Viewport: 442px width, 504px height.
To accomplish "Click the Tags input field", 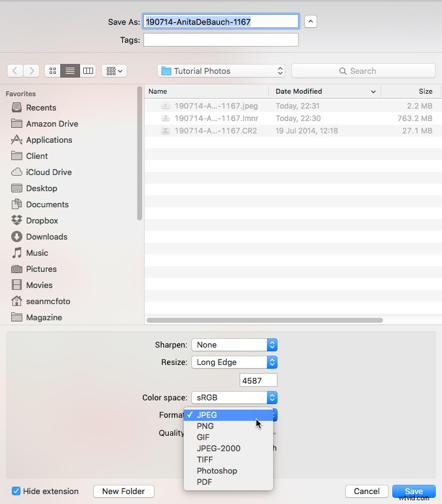I will (x=220, y=40).
